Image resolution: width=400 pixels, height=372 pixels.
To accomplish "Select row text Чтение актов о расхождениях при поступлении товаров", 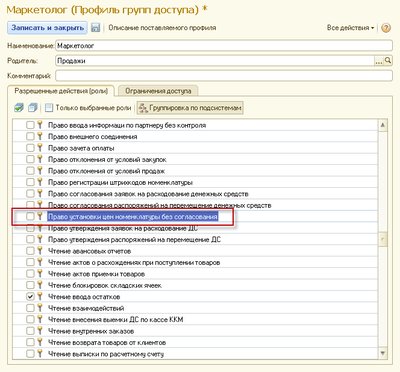I will pos(134,262).
